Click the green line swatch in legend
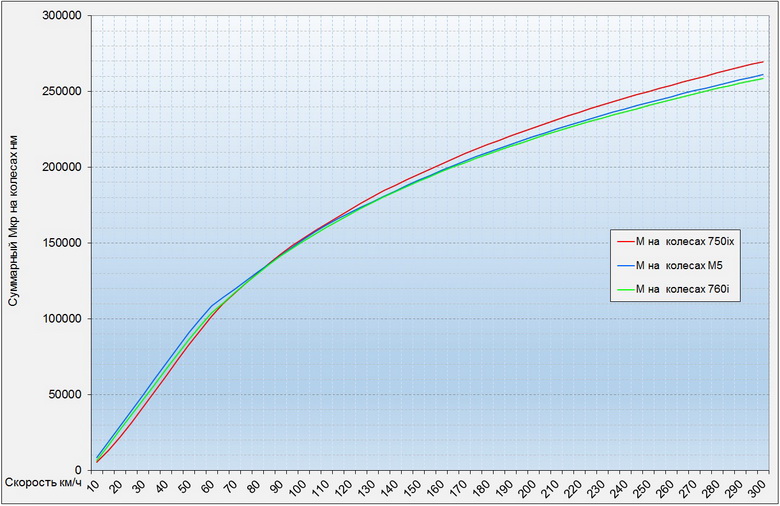This screenshot has height=506, width=780. [x=626, y=288]
